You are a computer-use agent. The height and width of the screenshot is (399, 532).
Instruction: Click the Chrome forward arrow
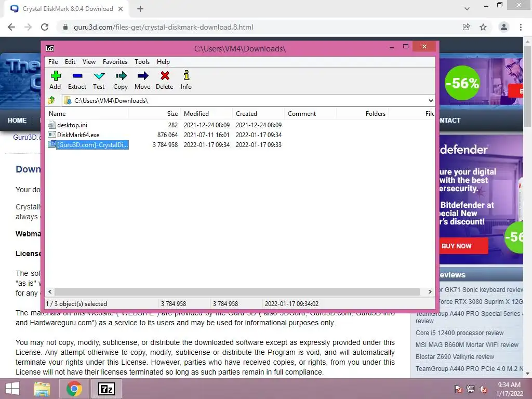pyautogui.click(x=28, y=27)
